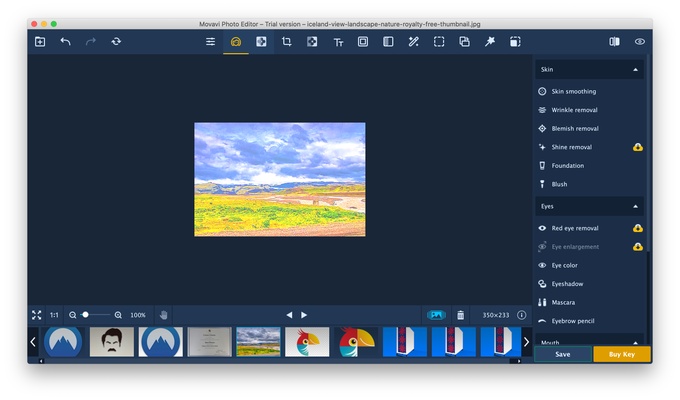The height and width of the screenshot is (400, 680).
Task: Select the Crop tool
Action: pos(287,42)
